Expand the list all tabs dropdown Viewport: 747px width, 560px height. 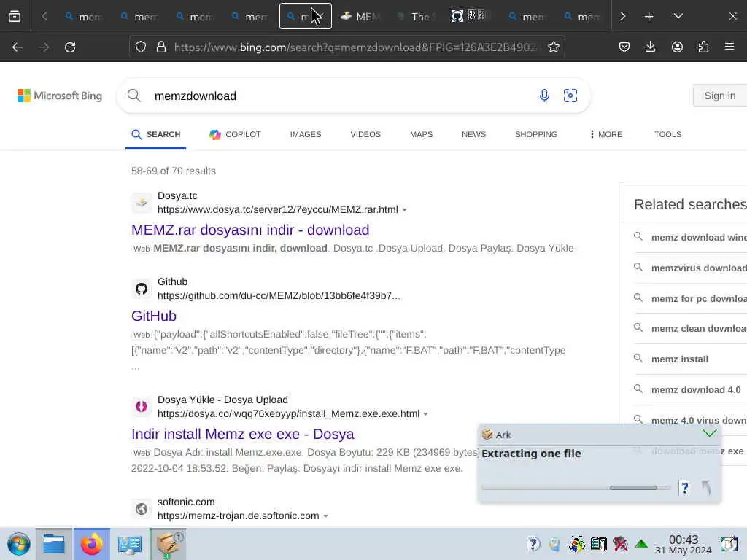678,16
